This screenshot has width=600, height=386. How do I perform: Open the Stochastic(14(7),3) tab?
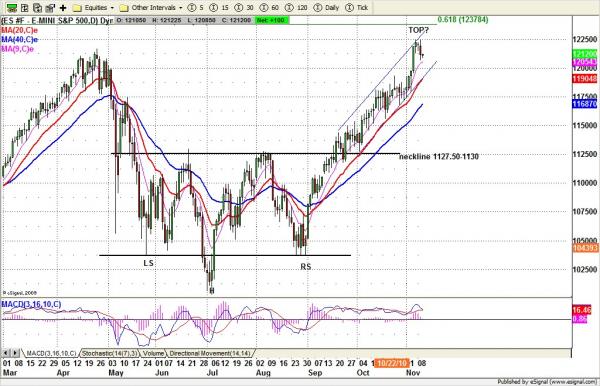pyautogui.click(x=110, y=353)
